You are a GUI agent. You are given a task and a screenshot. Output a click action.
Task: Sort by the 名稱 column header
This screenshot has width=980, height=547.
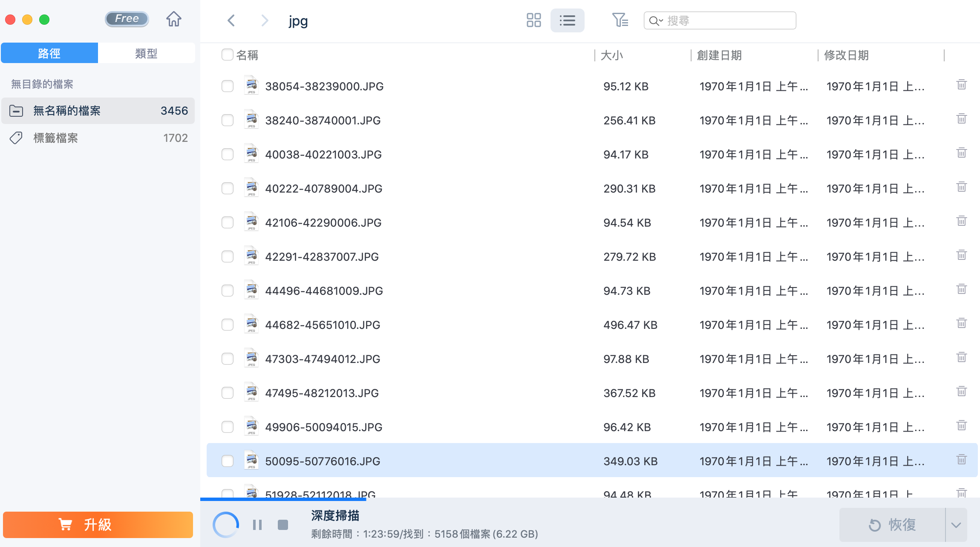[247, 55]
